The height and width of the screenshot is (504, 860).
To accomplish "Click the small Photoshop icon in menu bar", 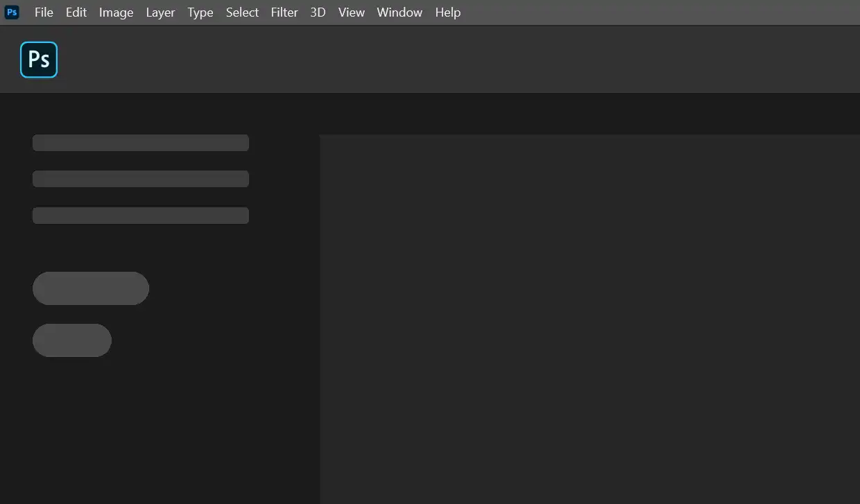I will pyautogui.click(x=12, y=12).
